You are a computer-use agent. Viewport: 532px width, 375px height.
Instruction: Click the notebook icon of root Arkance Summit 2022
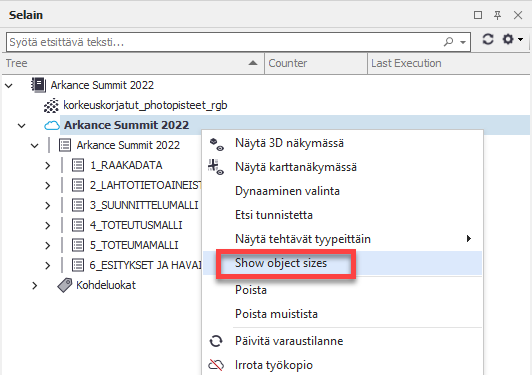(38, 85)
